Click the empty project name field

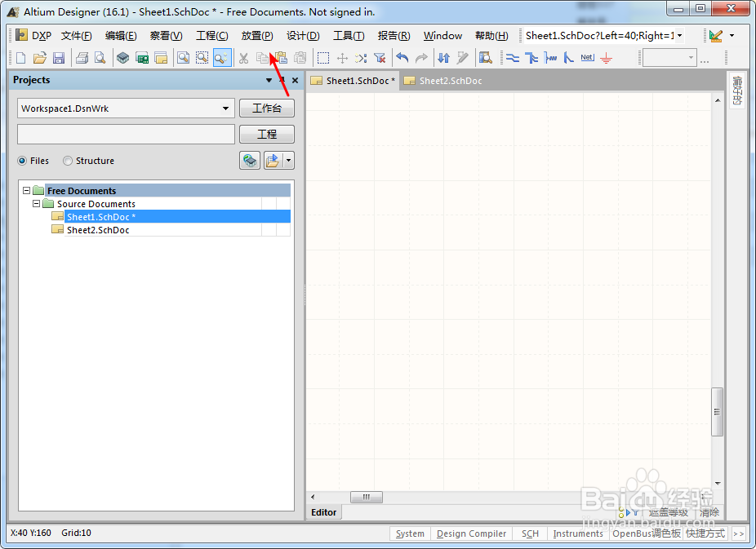point(126,135)
